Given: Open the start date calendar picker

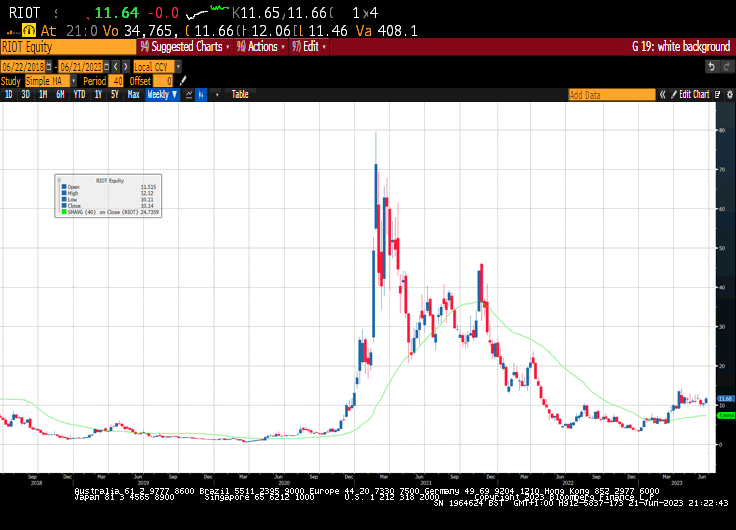Looking at the screenshot, I should [x=49, y=67].
